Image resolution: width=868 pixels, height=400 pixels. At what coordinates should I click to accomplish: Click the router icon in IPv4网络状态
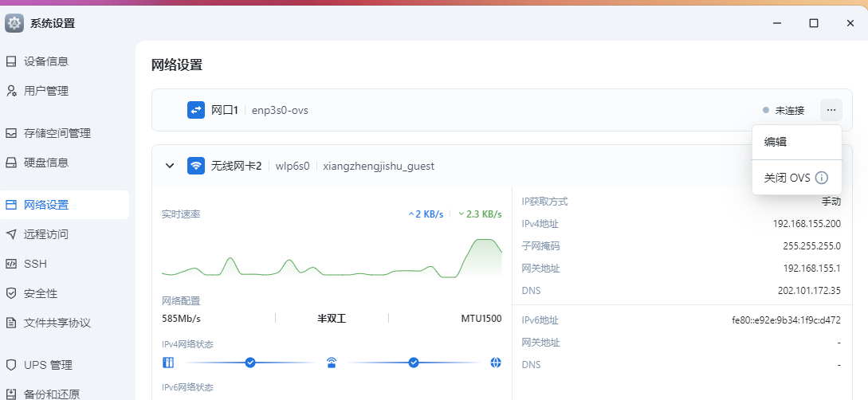coord(332,363)
